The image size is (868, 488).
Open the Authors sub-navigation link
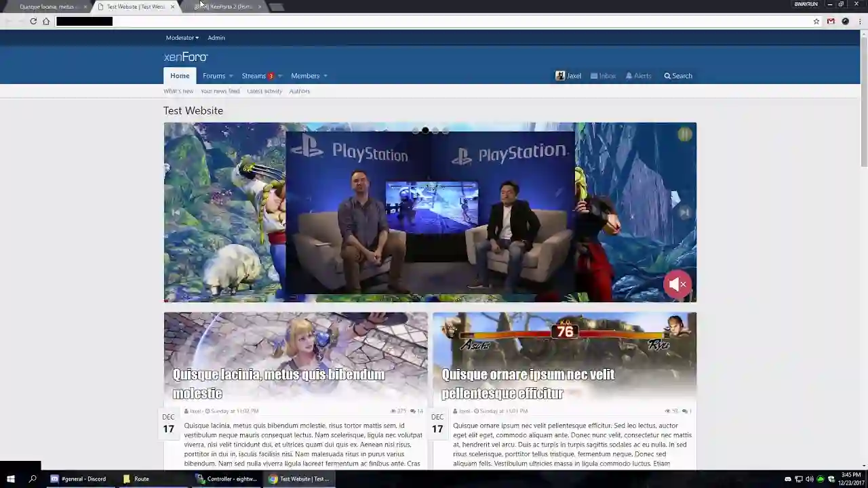pyautogui.click(x=300, y=91)
